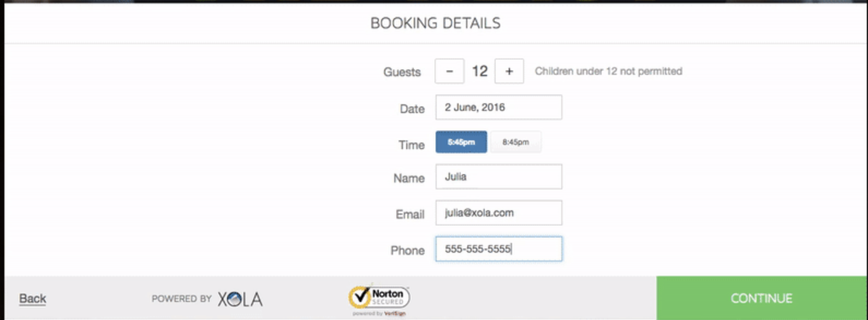Decrease guest count with the minus button
The height and width of the screenshot is (320, 868).
[449, 71]
